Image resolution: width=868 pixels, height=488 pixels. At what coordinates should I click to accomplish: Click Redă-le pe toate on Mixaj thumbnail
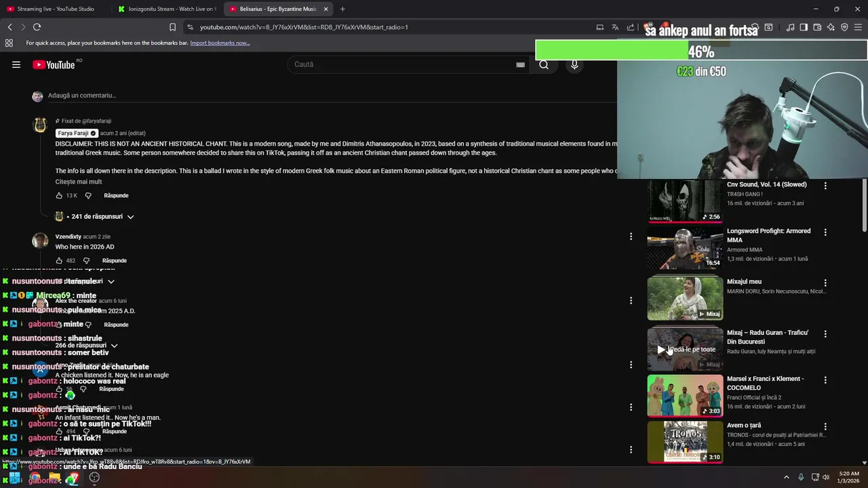[x=686, y=350]
